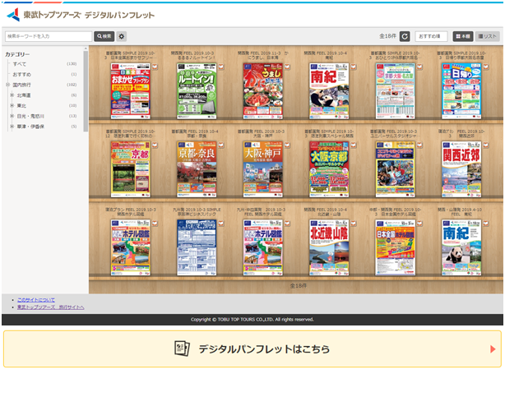The image size is (505, 420).
Task: Open the 大阪・京都 ユニバーサルシティ pamphlet cover
Action: 329,169
